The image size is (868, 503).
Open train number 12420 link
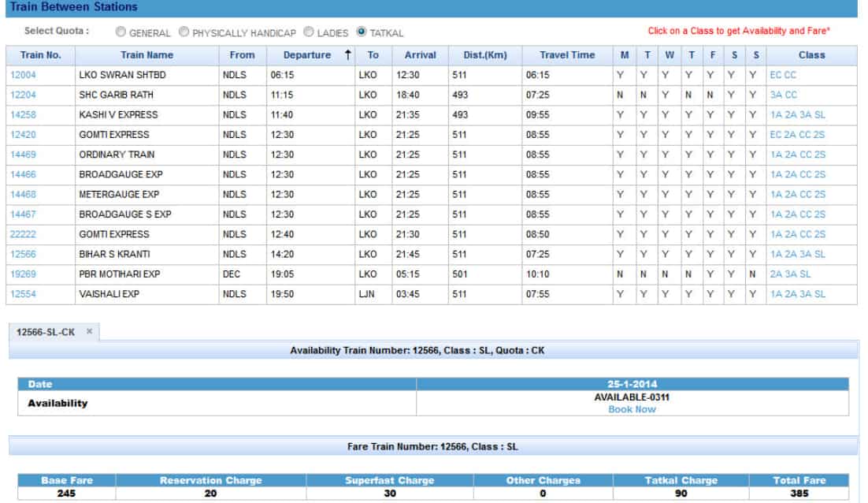[x=23, y=135]
